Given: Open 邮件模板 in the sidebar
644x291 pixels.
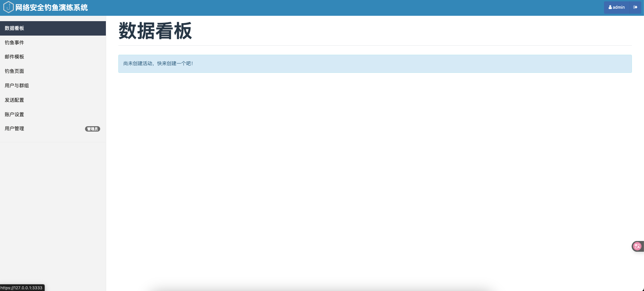Looking at the screenshot, I should [x=53, y=57].
